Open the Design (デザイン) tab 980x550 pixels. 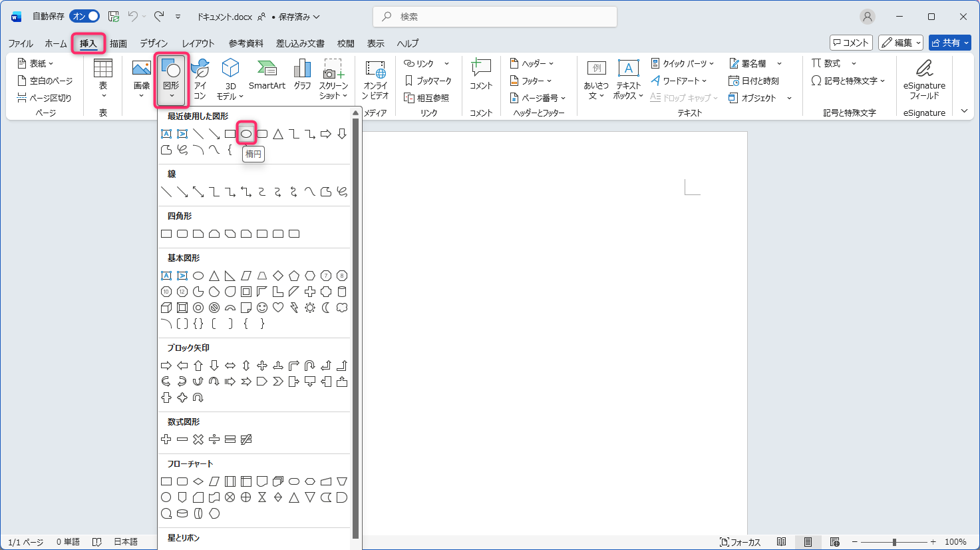coord(154,43)
